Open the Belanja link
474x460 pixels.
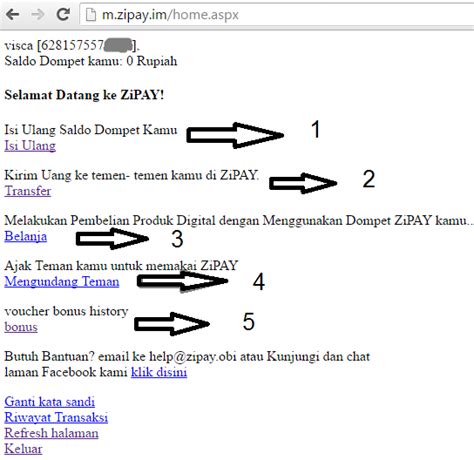26,236
